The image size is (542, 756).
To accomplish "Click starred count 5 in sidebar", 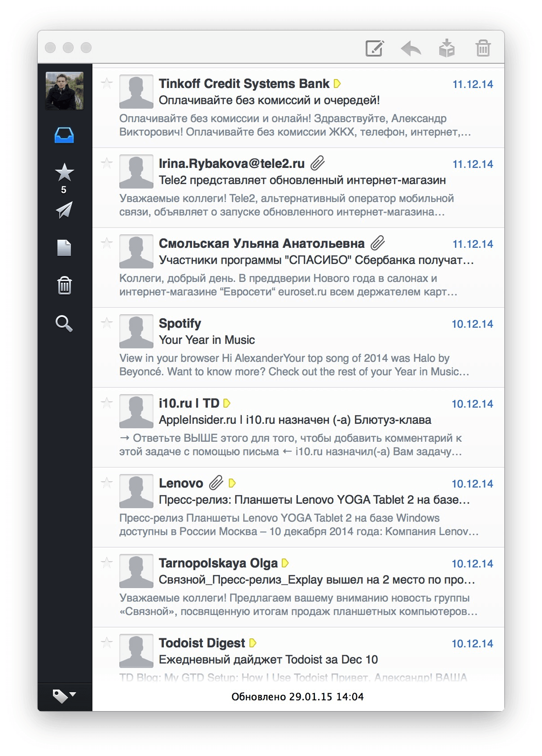I will pos(64,190).
